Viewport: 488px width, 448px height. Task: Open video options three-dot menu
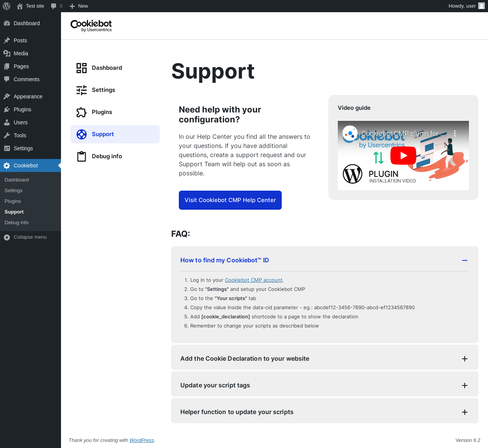tap(455, 133)
